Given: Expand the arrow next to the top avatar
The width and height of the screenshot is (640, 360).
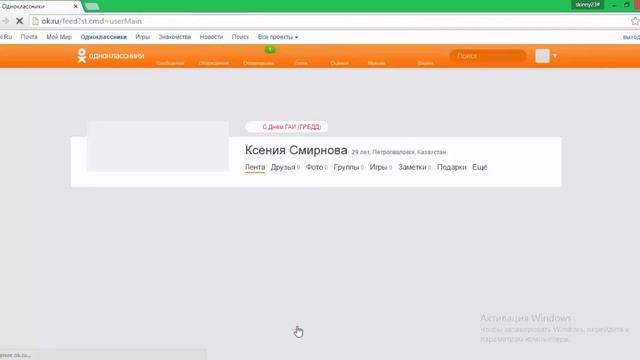Looking at the screenshot, I should coord(555,56).
